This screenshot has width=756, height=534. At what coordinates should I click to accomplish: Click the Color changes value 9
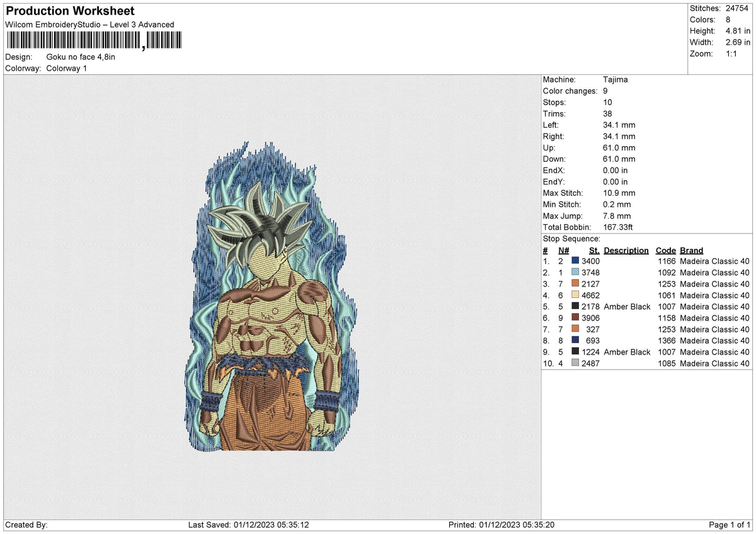605,91
